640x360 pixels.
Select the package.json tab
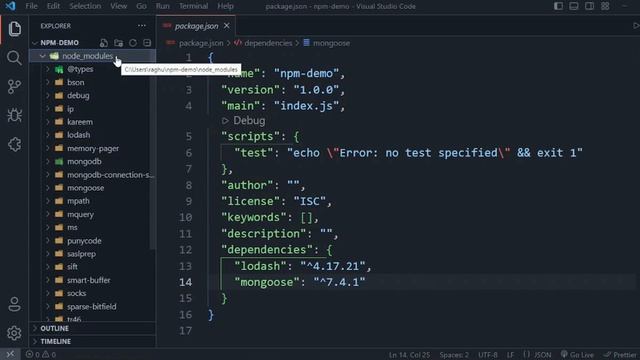196,26
